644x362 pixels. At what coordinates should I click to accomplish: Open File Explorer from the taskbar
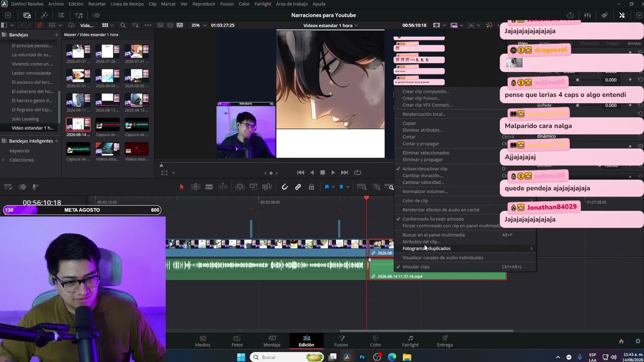click(407, 357)
